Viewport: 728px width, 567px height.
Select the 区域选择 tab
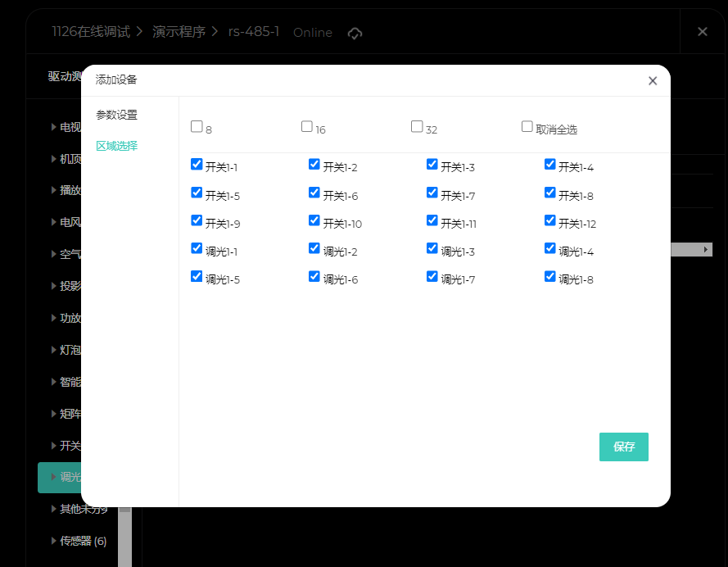click(116, 146)
